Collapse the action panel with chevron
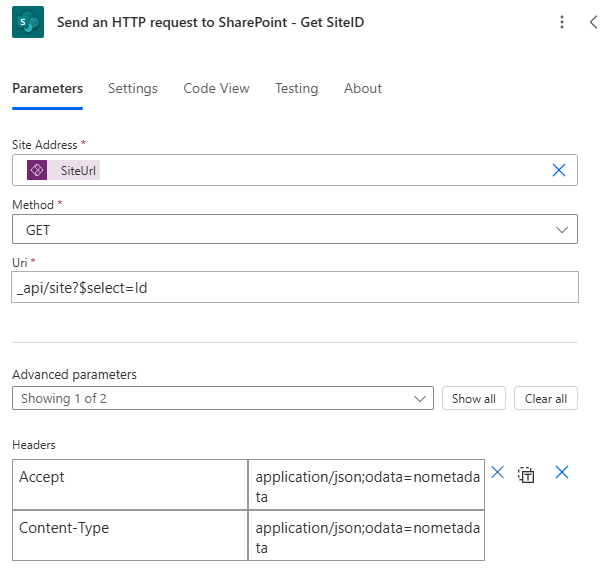The width and height of the screenshot is (600, 577). tap(593, 22)
